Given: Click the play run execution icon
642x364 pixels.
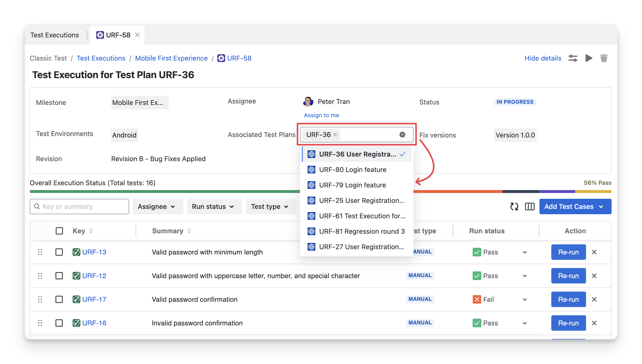Looking at the screenshot, I should coord(588,58).
